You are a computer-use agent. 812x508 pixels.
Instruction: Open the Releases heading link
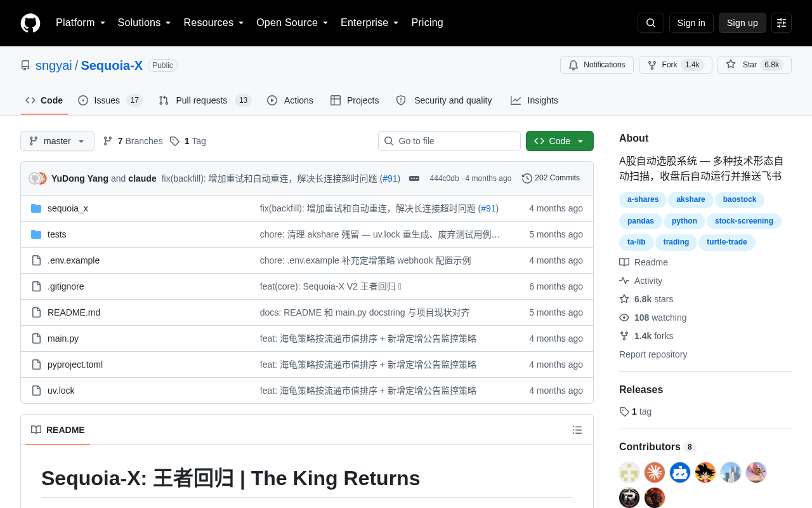click(x=641, y=390)
